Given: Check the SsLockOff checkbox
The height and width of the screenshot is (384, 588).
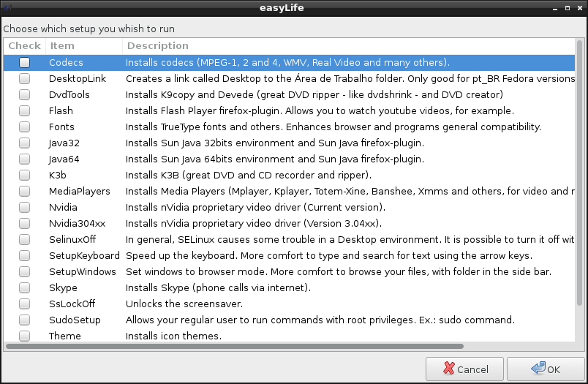Looking at the screenshot, I should [x=24, y=304].
